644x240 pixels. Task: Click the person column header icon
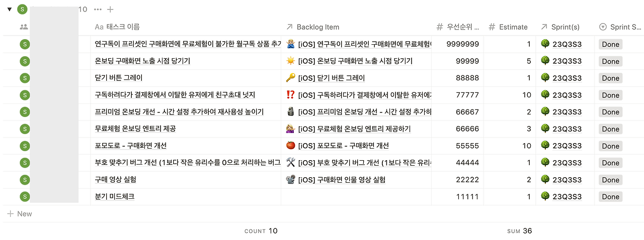coord(24,27)
